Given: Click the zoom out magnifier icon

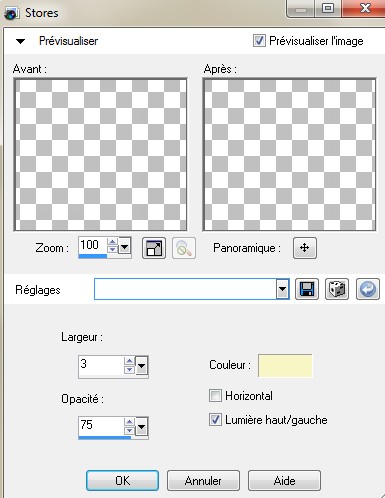Looking at the screenshot, I should point(184,248).
